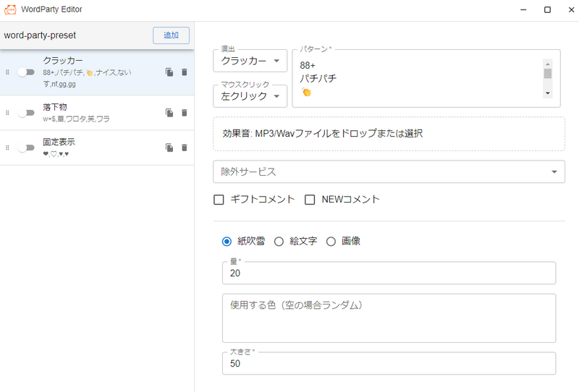Check the ギフトコメント checkbox
Image resolution: width=579 pixels, height=392 pixels.
coord(219,200)
